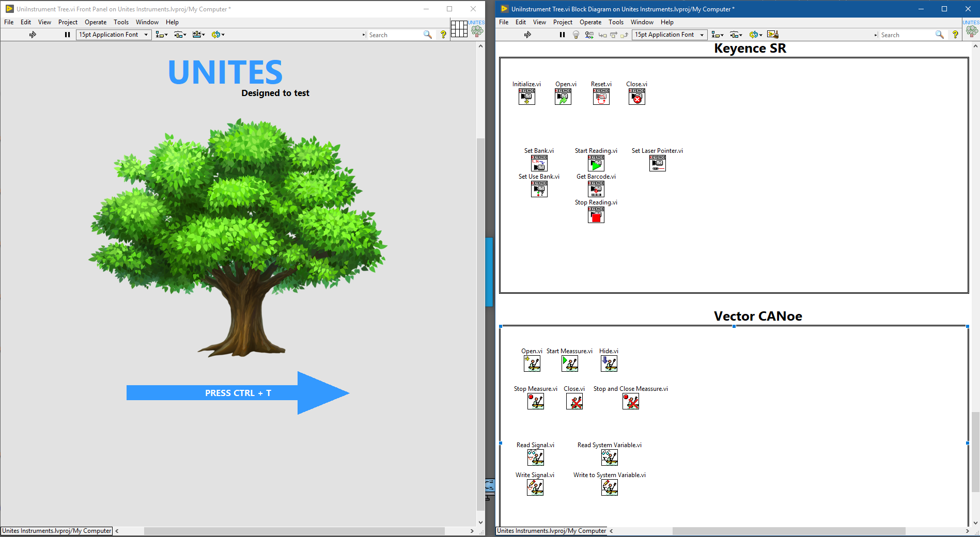
Task: Click the Hide.vi icon in Vector CANoe
Action: 609,364
